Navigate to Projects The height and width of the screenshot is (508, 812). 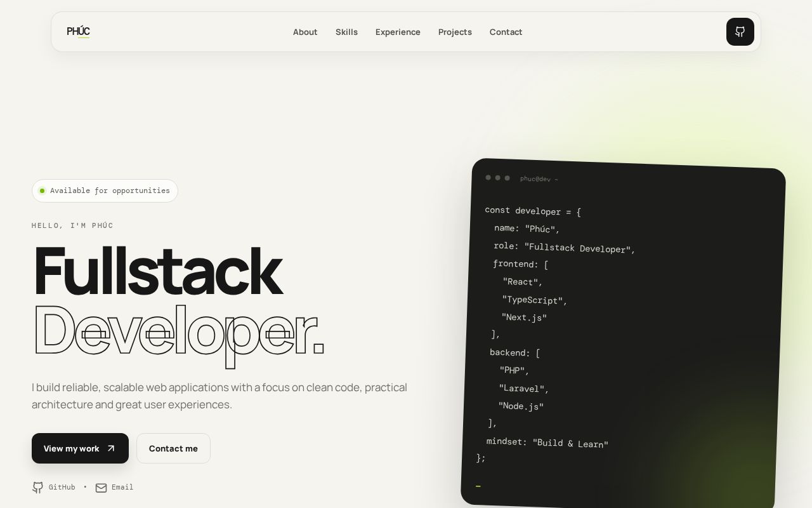click(455, 32)
